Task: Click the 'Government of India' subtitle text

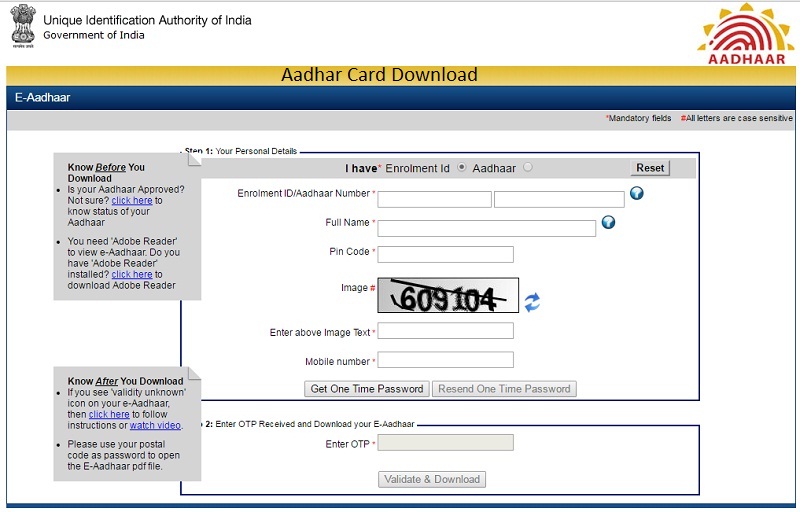Action: click(94, 35)
